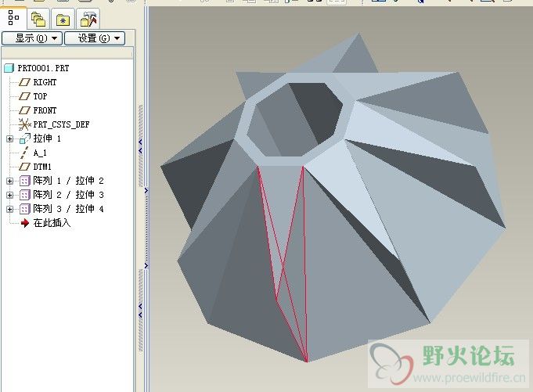Click the PRT0001.PRT part icon
The height and width of the screenshot is (392, 533).
[x=9, y=68]
